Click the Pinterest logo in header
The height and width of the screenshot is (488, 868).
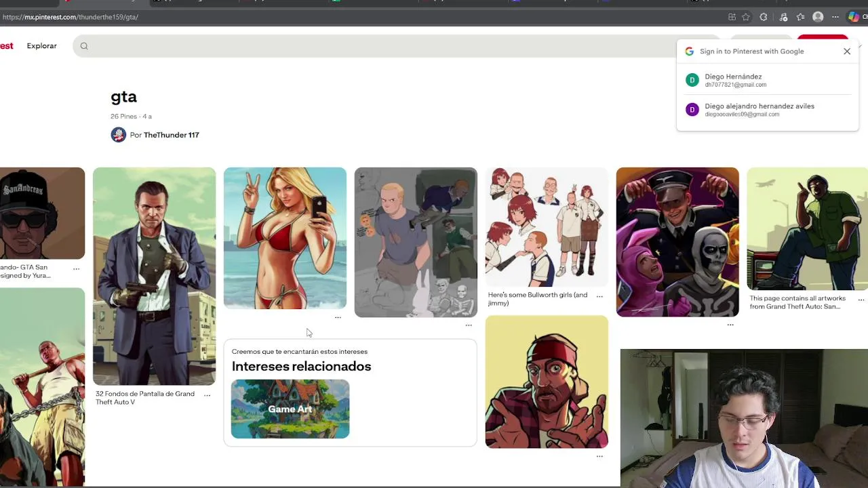point(6,46)
